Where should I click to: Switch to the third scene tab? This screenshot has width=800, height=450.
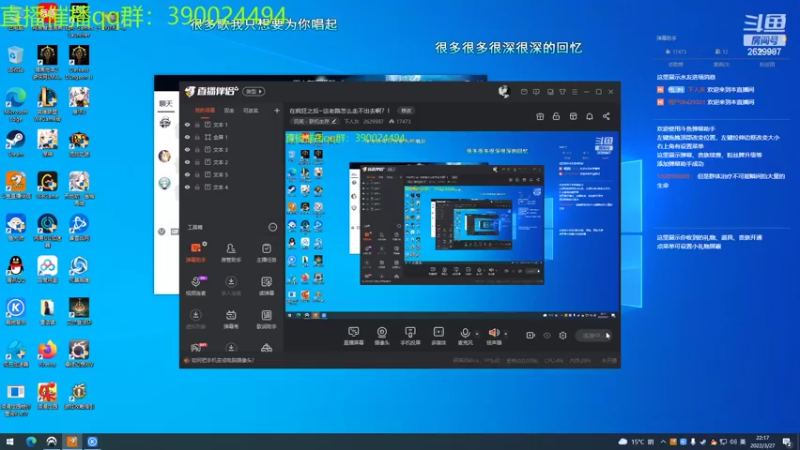point(251,111)
